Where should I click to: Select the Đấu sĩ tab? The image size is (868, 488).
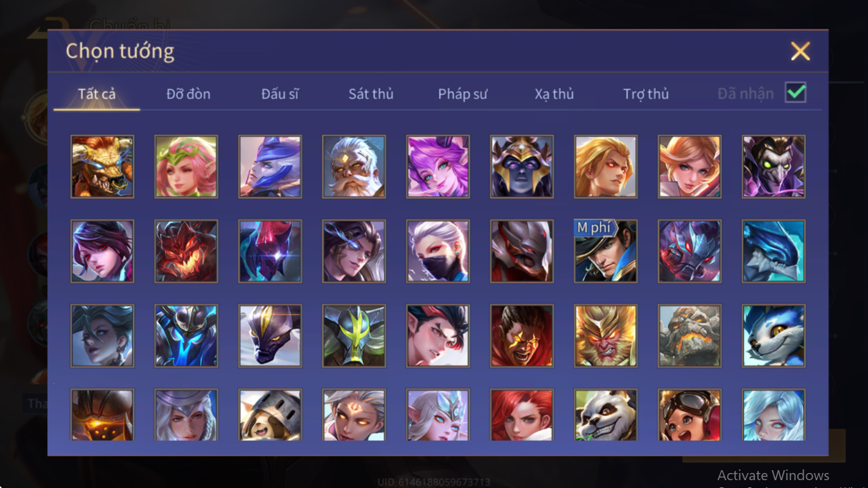[280, 94]
